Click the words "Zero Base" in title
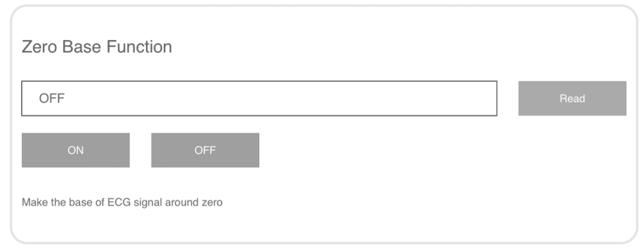 [61, 47]
